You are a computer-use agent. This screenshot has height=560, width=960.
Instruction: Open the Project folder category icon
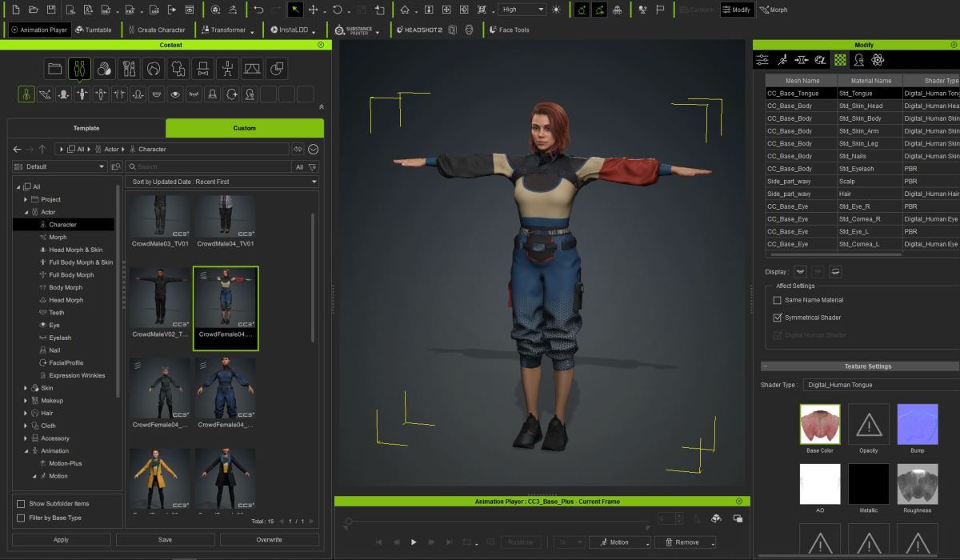(54, 68)
